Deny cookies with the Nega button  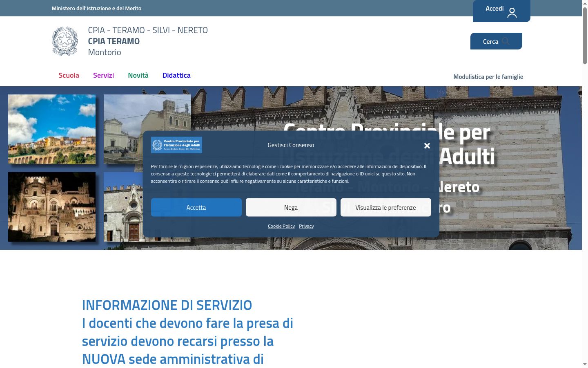tap(291, 207)
